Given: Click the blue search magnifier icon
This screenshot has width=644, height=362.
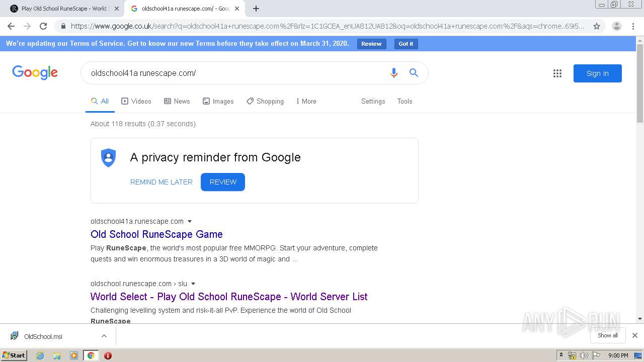Looking at the screenshot, I should click(x=414, y=73).
